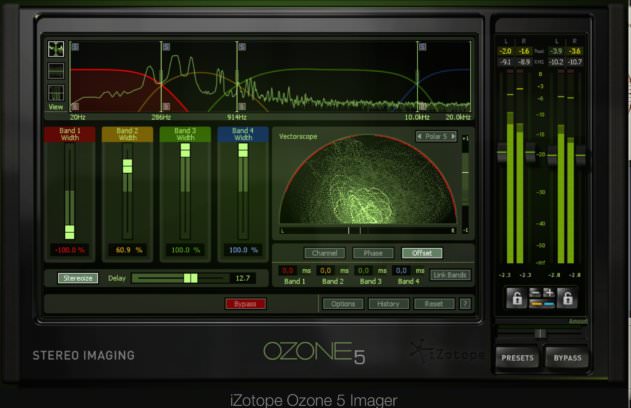
Task: Click the global BYPASS button
Action: (567, 358)
